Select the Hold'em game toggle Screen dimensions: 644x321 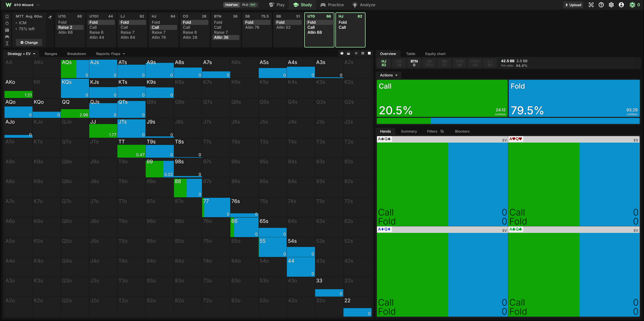point(232,5)
